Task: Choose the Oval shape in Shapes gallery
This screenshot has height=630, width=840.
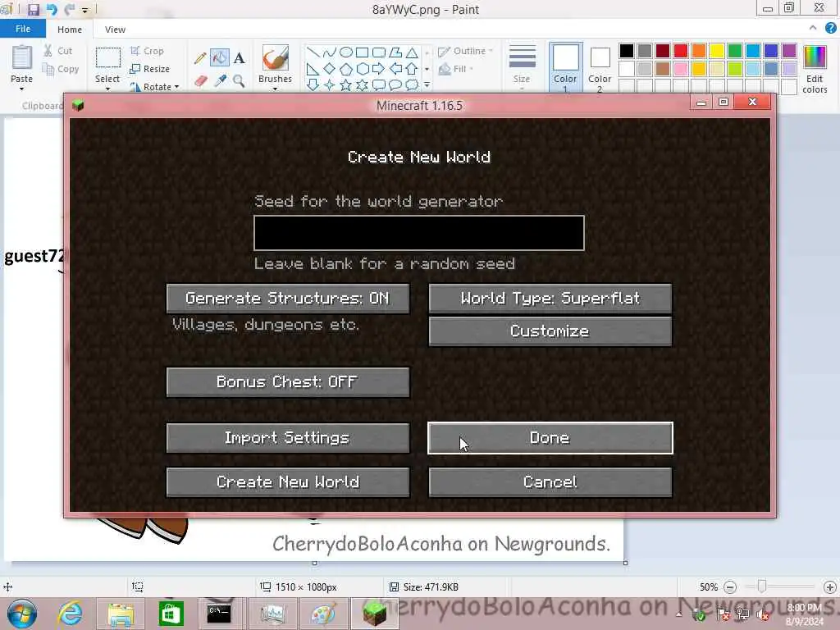Action: [346, 52]
